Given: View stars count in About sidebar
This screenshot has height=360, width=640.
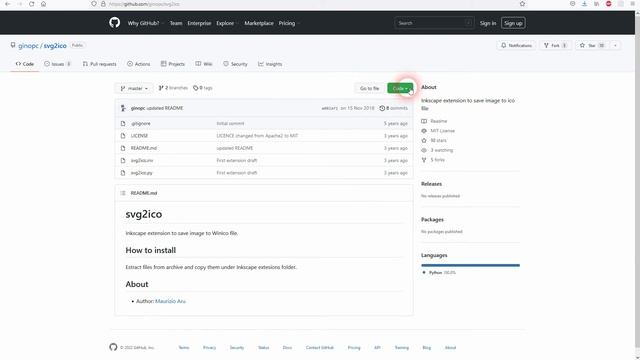Looking at the screenshot, I should 434,140.
